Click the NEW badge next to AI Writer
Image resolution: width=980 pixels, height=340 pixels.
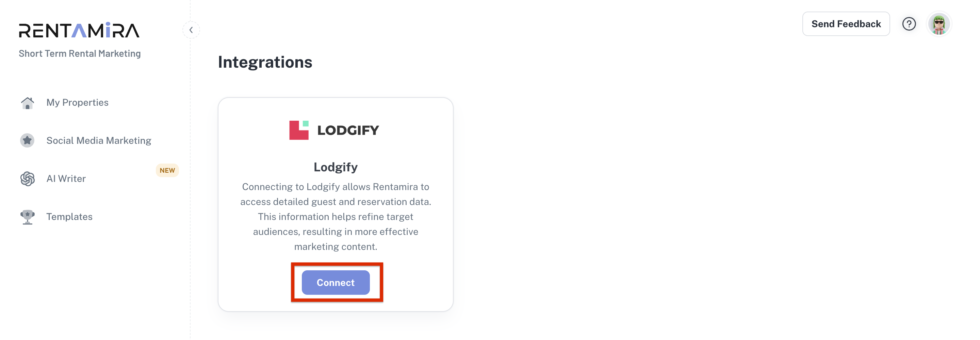pyautogui.click(x=167, y=170)
